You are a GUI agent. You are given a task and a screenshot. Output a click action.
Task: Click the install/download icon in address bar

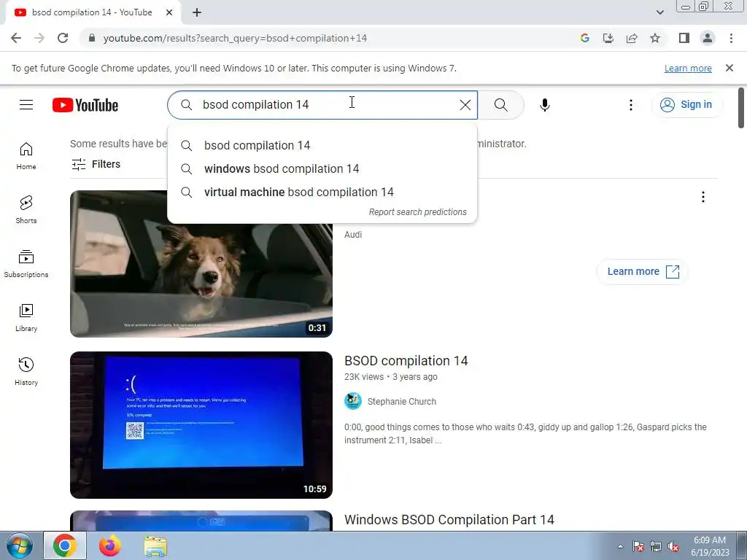[x=608, y=38]
